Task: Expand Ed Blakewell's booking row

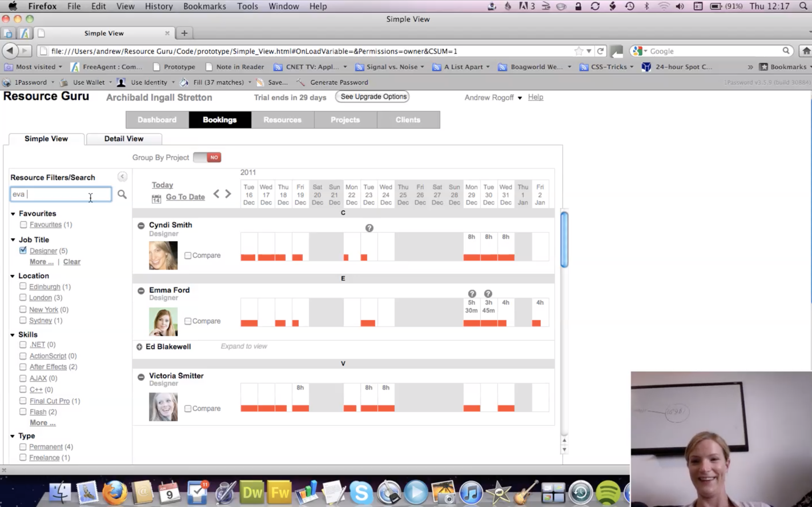Action: coord(140,346)
